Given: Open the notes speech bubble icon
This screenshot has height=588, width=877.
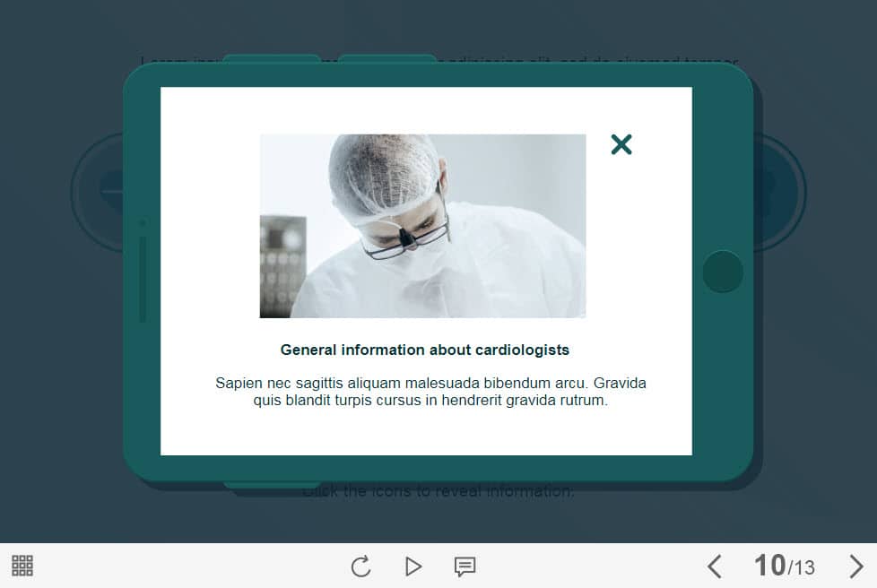Looking at the screenshot, I should [x=465, y=566].
